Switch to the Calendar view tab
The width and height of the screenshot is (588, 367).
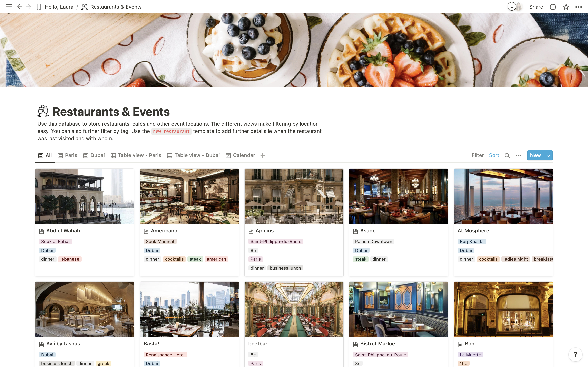point(240,155)
